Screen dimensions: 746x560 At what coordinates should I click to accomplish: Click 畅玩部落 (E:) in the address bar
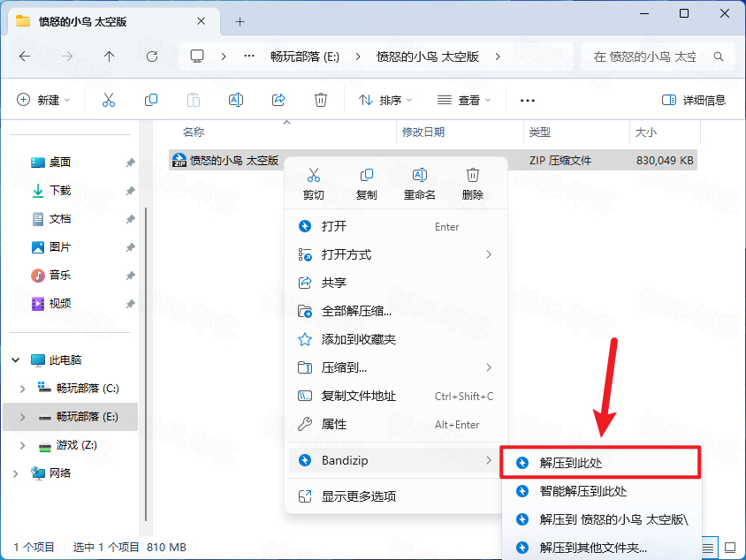click(x=305, y=57)
